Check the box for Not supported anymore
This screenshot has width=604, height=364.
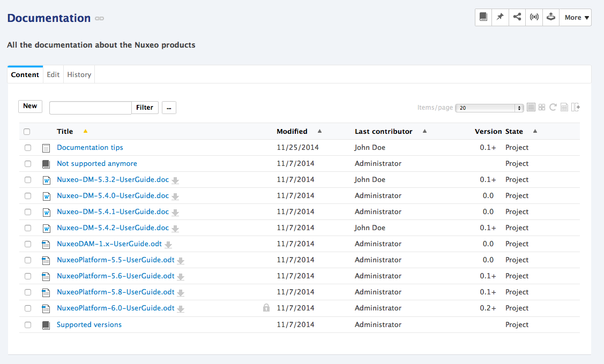[x=28, y=164]
